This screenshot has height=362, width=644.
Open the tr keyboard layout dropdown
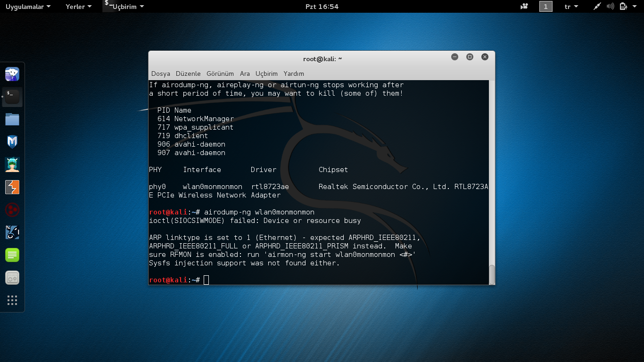571,7
